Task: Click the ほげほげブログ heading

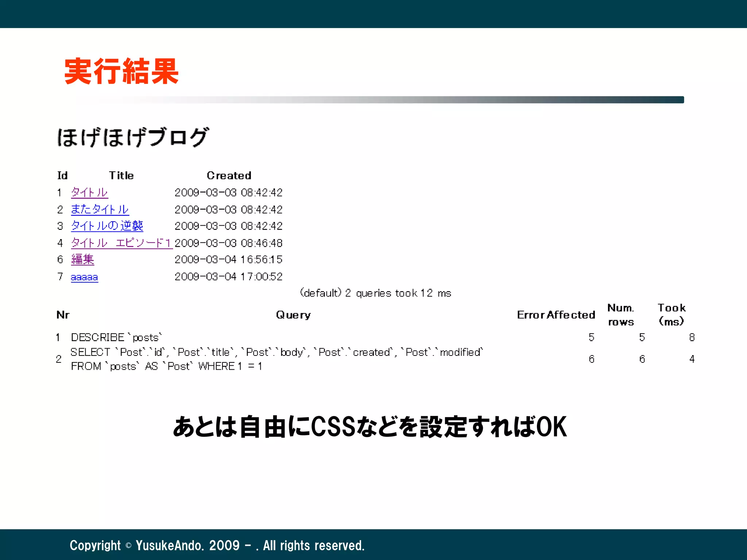Action: click(133, 137)
